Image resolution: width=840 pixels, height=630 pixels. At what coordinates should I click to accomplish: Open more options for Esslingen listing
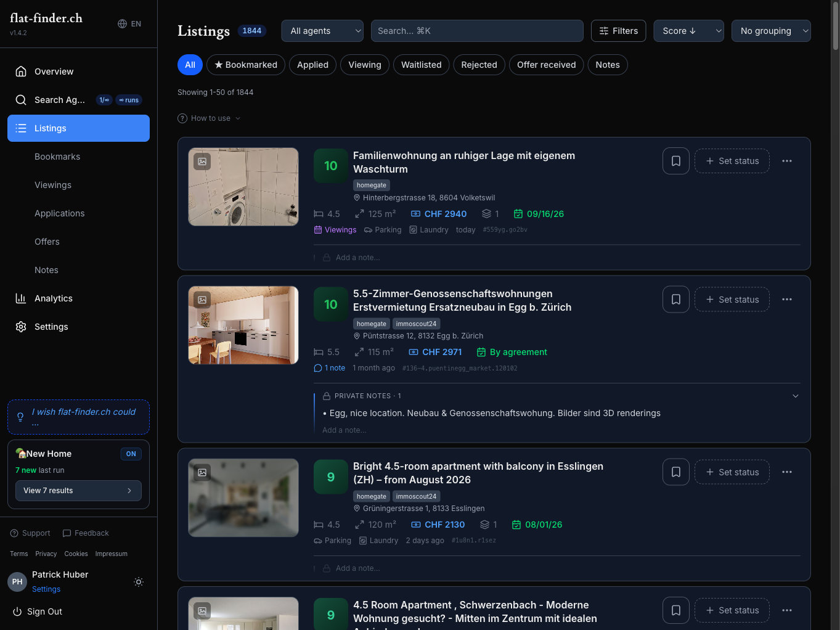[787, 472]
